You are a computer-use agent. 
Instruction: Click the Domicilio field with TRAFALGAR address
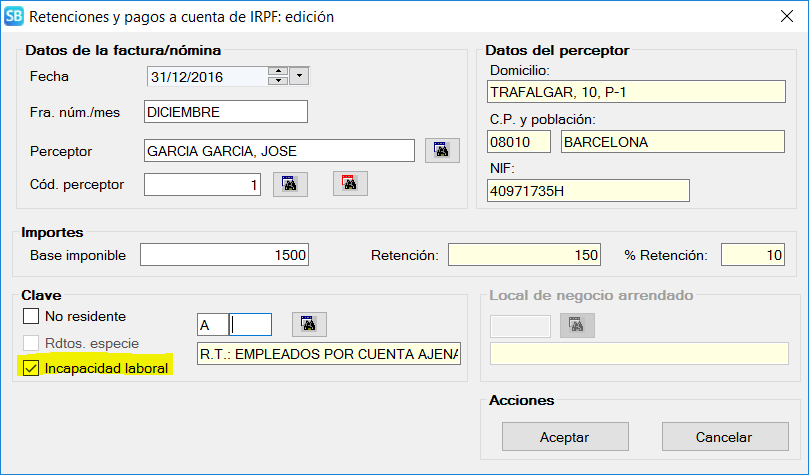point(636,92)
